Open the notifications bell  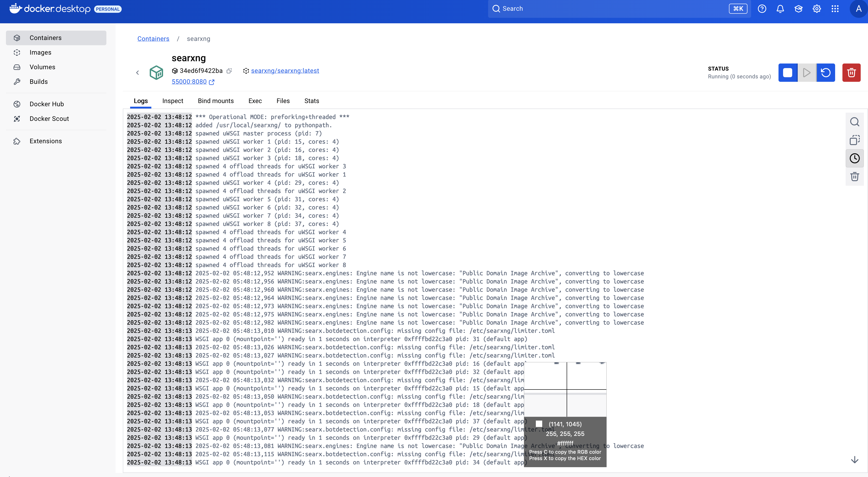coord(780,9)
